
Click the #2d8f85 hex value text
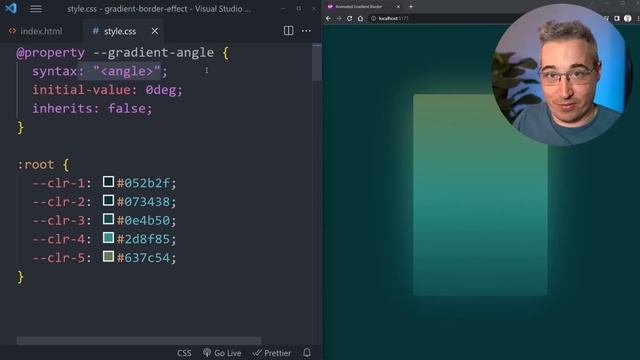[x=143, y=239]
